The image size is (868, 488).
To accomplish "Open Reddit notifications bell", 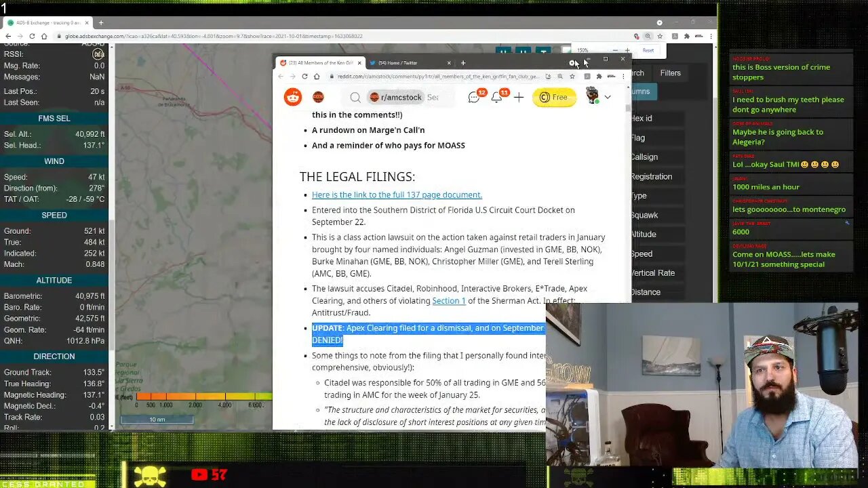I will click(x=496, y=97).
